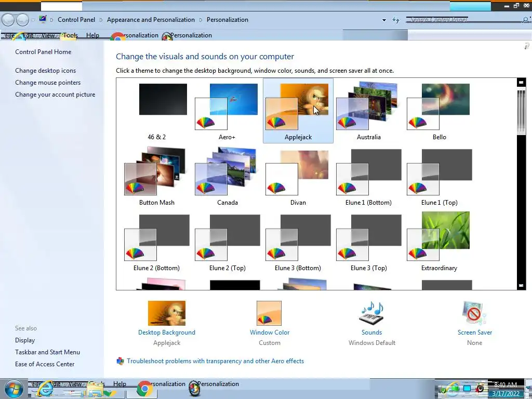This screenshot has width=532, height=399.
Task: Open Troubleshoot problems with transparency link
Action: pos(216,361)
